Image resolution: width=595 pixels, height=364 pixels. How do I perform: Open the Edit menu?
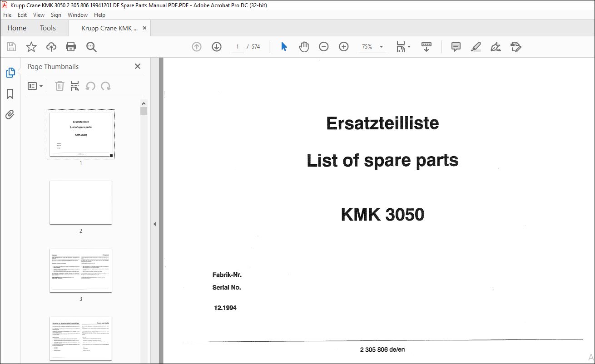click(22, 15)
